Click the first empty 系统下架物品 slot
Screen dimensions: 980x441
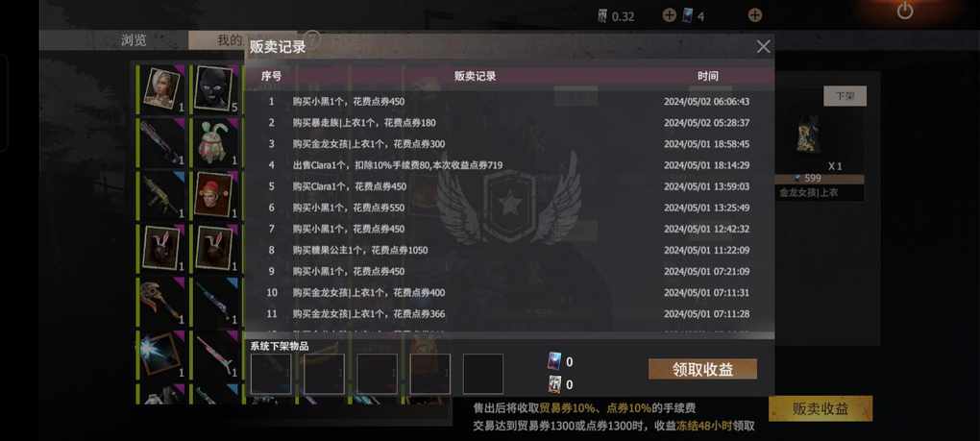click(271, 374)
